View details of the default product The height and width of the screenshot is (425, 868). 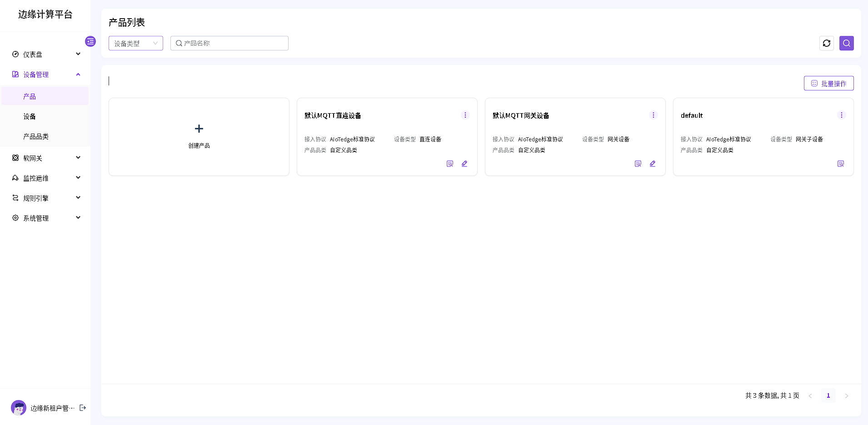coord(840,164)
